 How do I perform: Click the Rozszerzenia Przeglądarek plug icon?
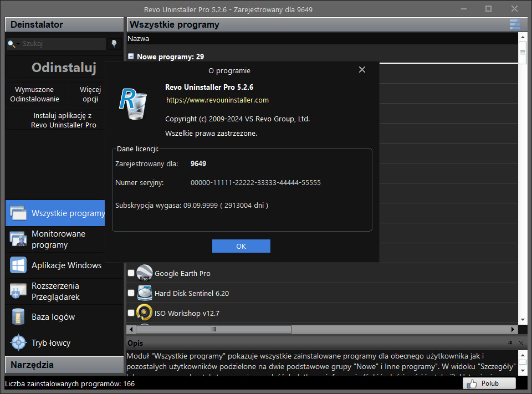coord(18,291)
